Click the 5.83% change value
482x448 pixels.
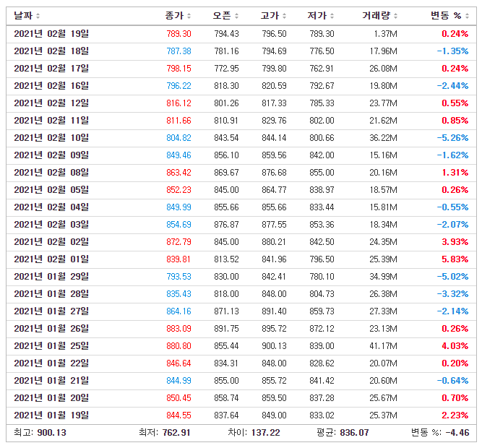(455, 259)
